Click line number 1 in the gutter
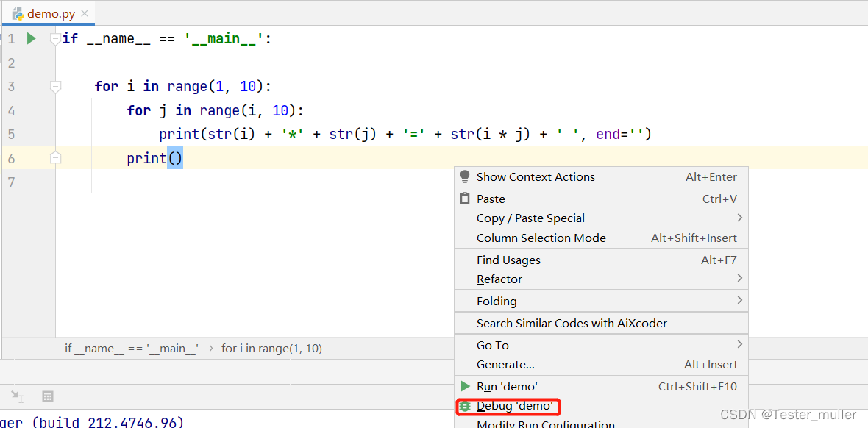The image size is (868, 428). (11, 39)
